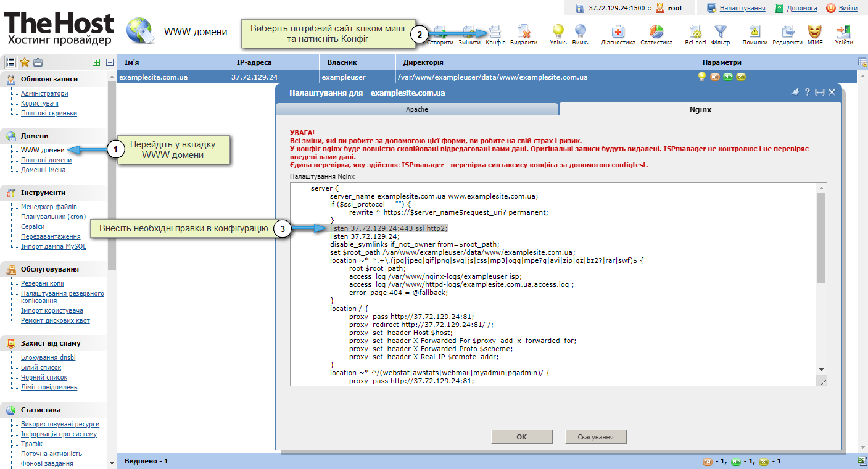
Task: Click the Створити (create) toolbar icon
Action: click(x=440, y=30)
